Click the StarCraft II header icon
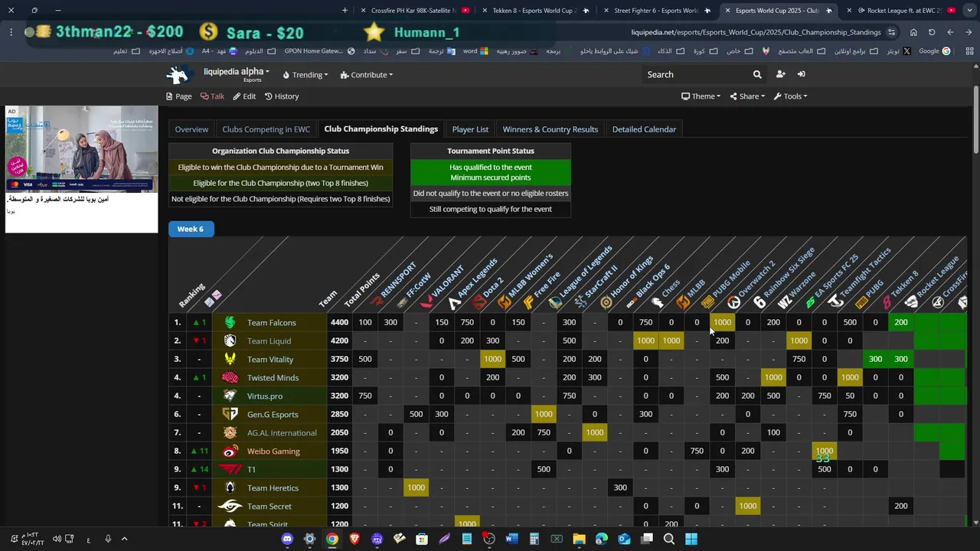 [x=581, y=303]
